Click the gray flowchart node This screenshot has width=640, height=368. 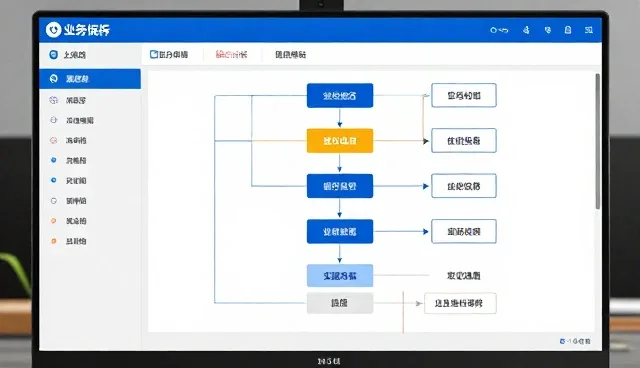point(340,303)
